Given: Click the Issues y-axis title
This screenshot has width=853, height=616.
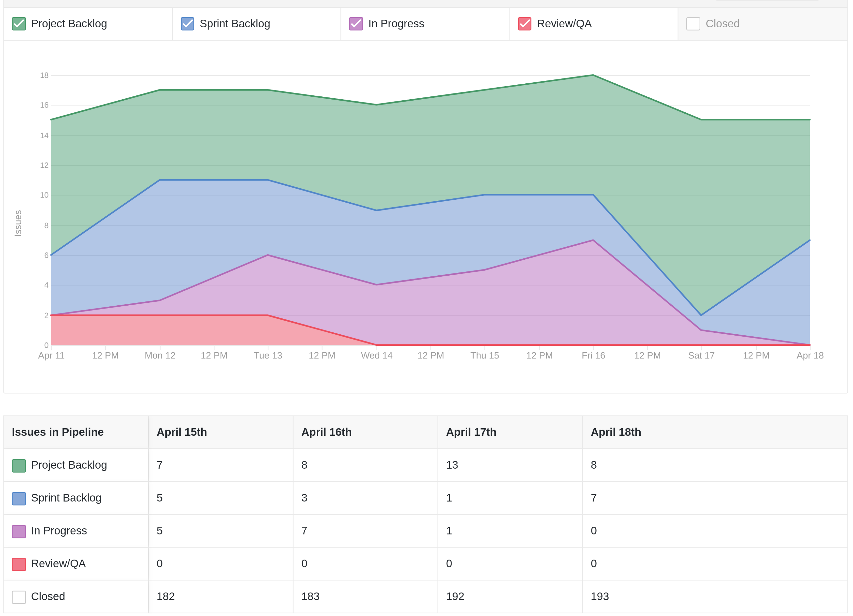Looking at the screenshot, I should pos(18,223).
